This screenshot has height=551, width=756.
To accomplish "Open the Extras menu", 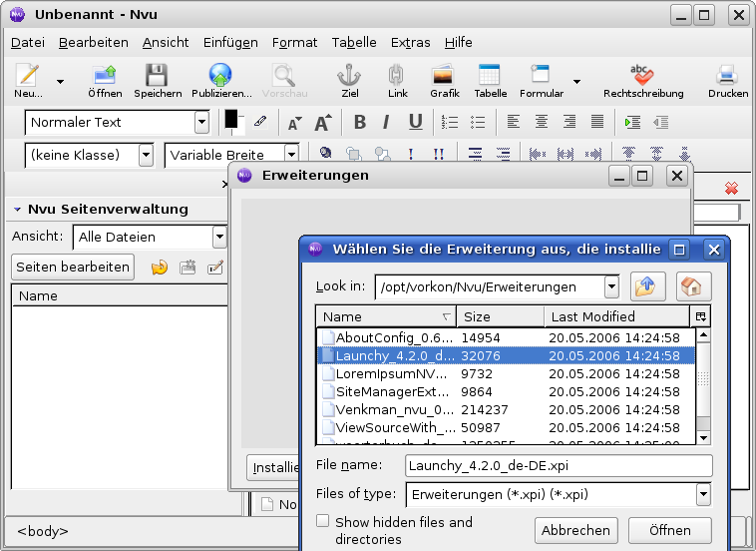I will tap(410, 43).
